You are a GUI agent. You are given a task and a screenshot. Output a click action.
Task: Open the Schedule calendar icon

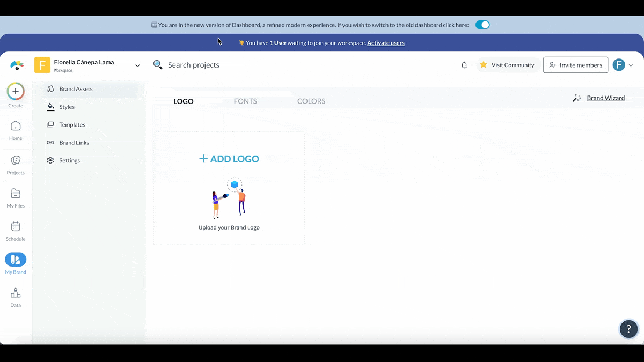(x=16, y=227)
